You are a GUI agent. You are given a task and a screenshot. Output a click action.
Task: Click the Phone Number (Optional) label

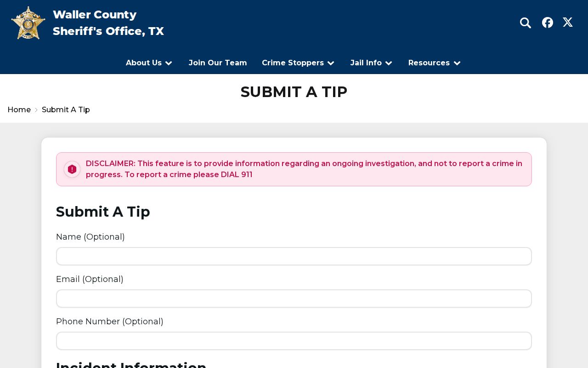pos(110,322)
